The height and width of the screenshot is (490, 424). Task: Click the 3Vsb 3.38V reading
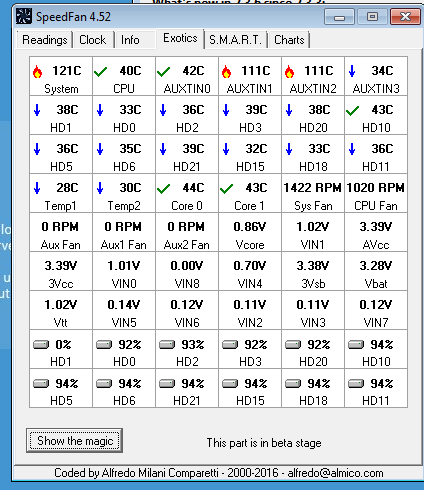pos(313,271)
